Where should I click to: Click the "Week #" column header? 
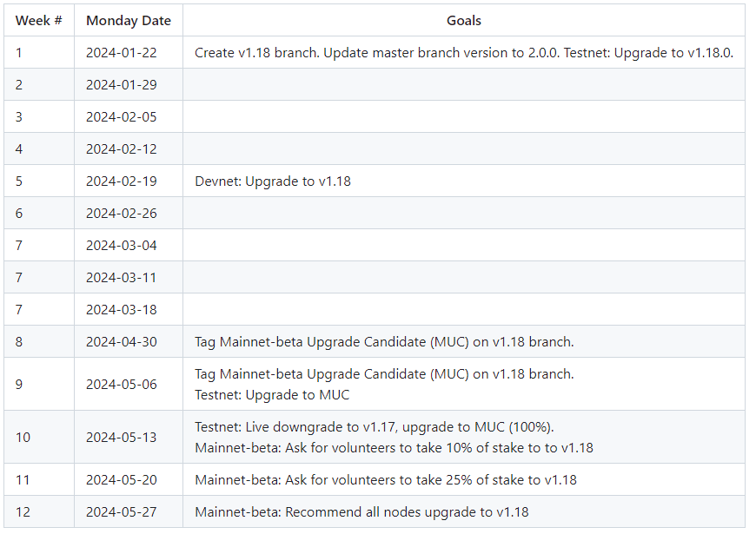click(x=38, y=20)
